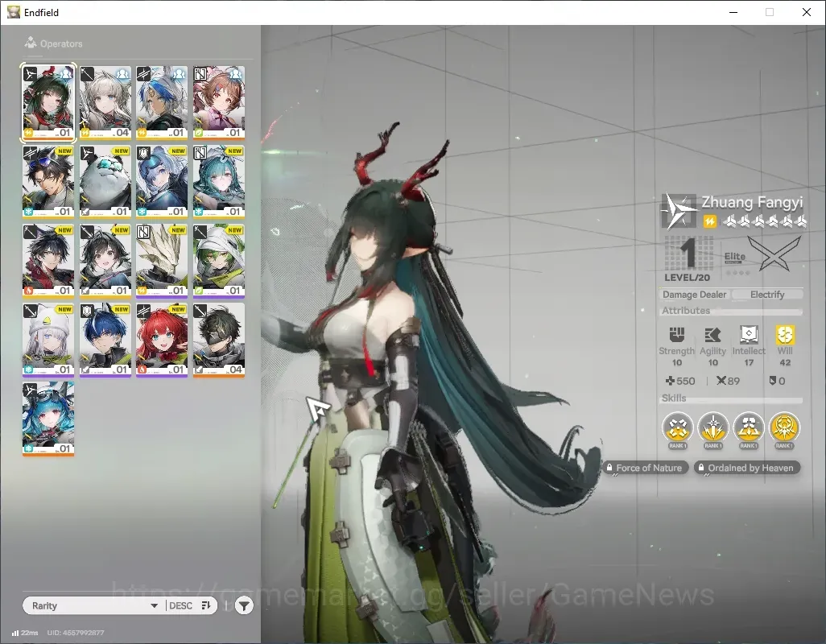Image resolution: width=826 pixels, height=644 pixels.
Task: Select the Zhuang Fangyi red-antler operator card
Action: [x=48, y=103]
